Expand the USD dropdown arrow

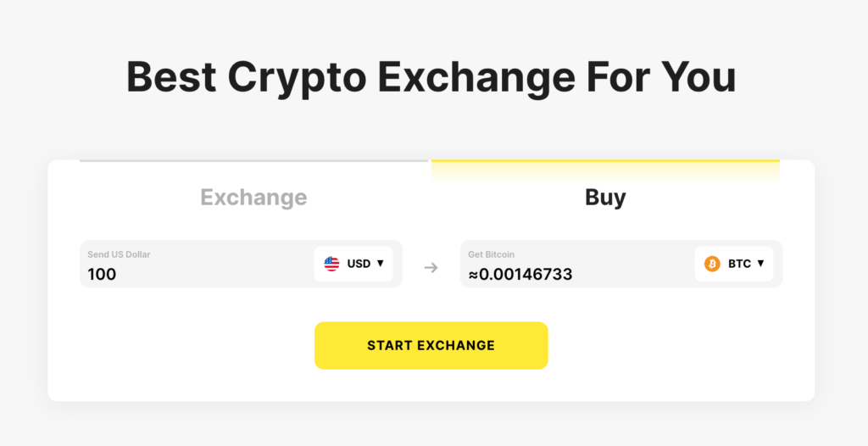(x=381, y=264)
